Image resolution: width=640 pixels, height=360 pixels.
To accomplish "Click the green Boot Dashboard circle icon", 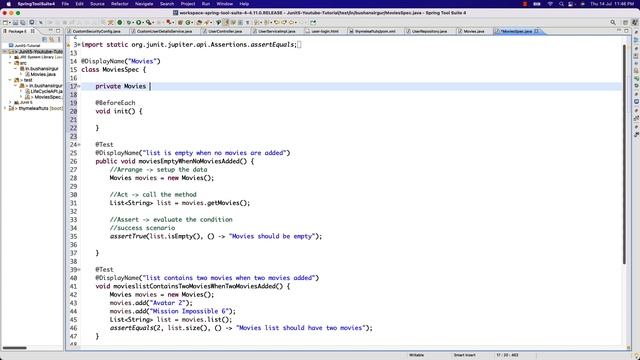I will point(120,22).
